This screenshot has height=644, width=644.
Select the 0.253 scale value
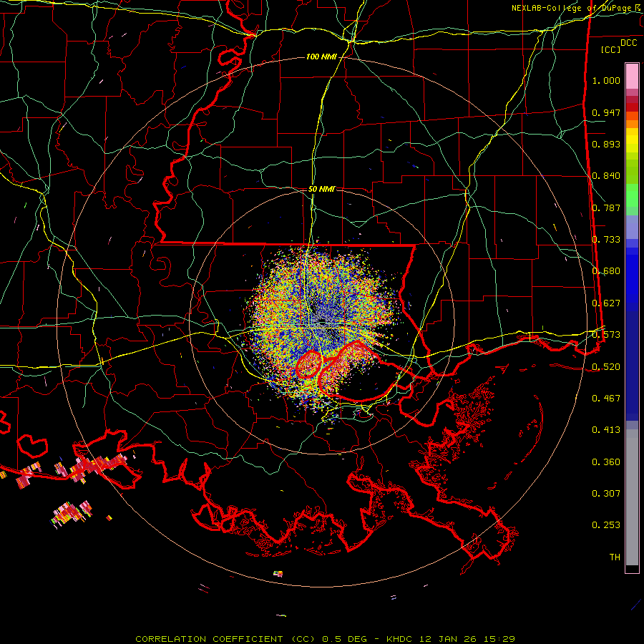(606, 525)
